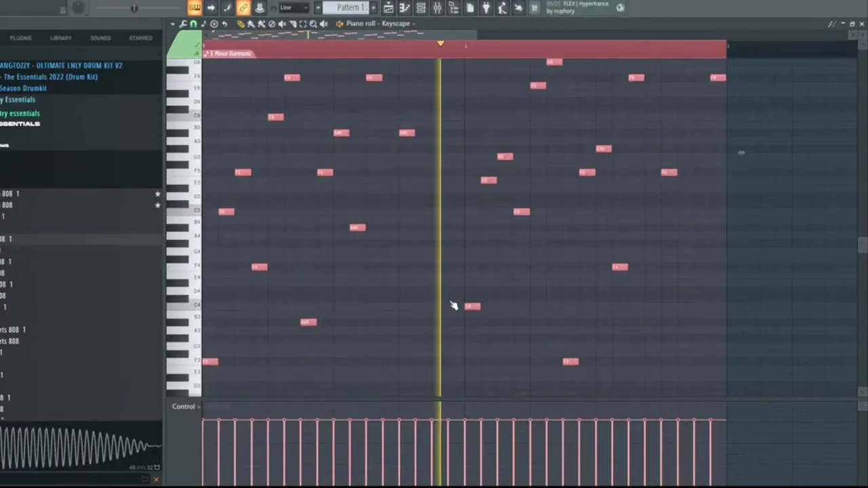Select the Draw pencil tool
This screenshot has height=488, width=868.
[x=240, y=24]
